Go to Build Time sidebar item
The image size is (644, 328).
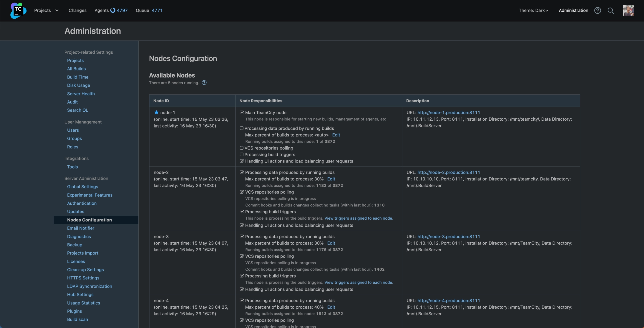tap(78, 77)
